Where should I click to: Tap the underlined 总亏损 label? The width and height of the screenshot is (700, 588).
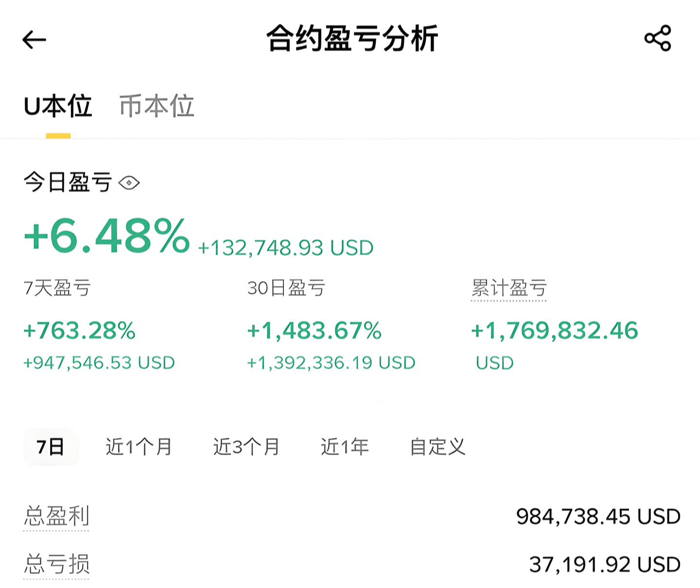point(56,564)
